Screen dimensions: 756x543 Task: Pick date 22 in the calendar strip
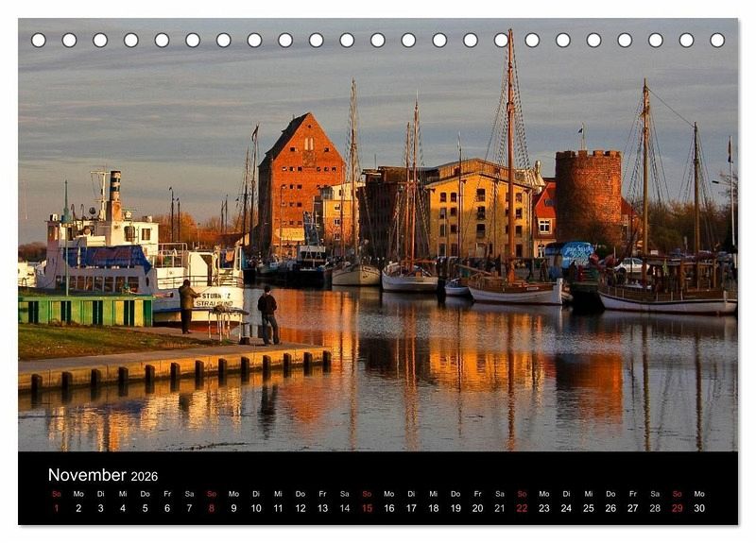coord(522,508)
